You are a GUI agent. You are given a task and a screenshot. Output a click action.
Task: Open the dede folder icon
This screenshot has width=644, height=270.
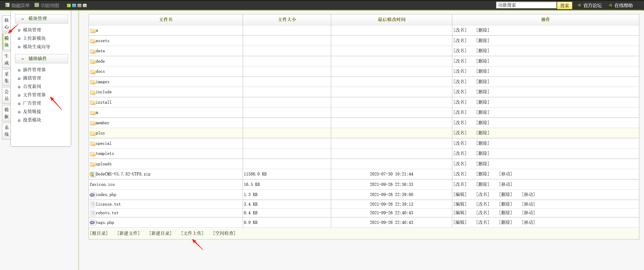pos(93,61)
